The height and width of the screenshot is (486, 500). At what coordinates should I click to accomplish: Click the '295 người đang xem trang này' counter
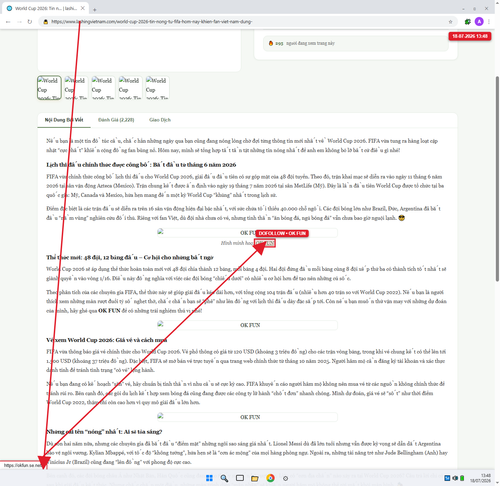click(x=356, y=43)
